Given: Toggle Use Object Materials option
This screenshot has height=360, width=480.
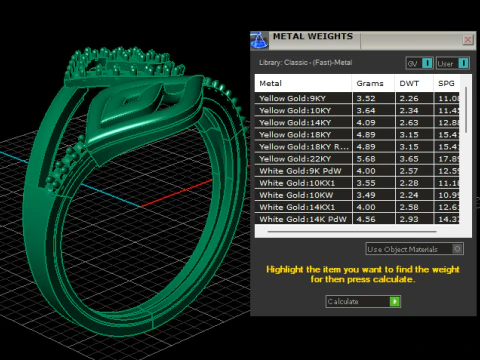Looking at the screenshot, I should tap(414, 249).
